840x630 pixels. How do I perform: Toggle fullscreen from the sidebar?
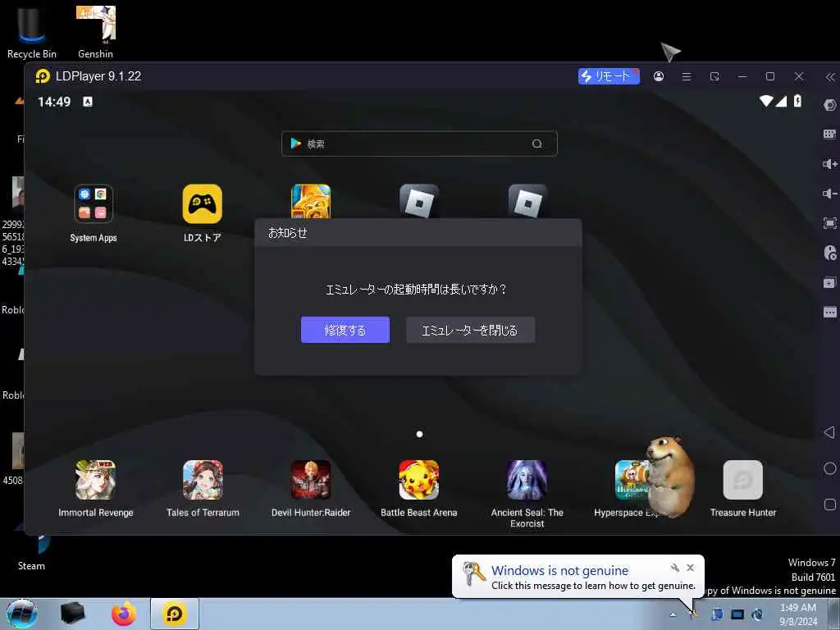830,223
